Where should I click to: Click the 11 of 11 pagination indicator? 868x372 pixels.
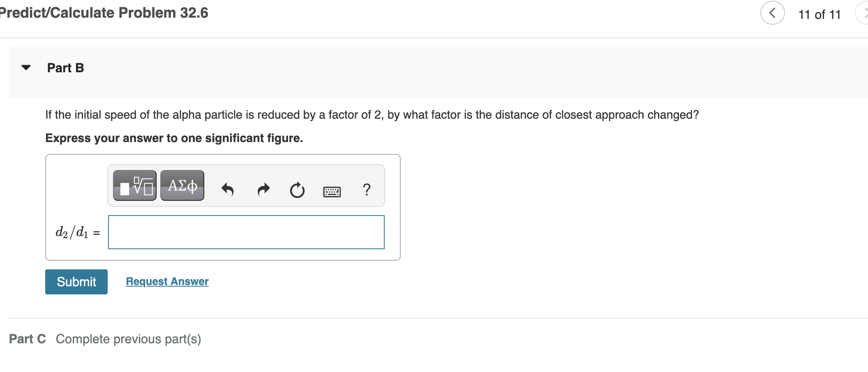pos(819,14)
